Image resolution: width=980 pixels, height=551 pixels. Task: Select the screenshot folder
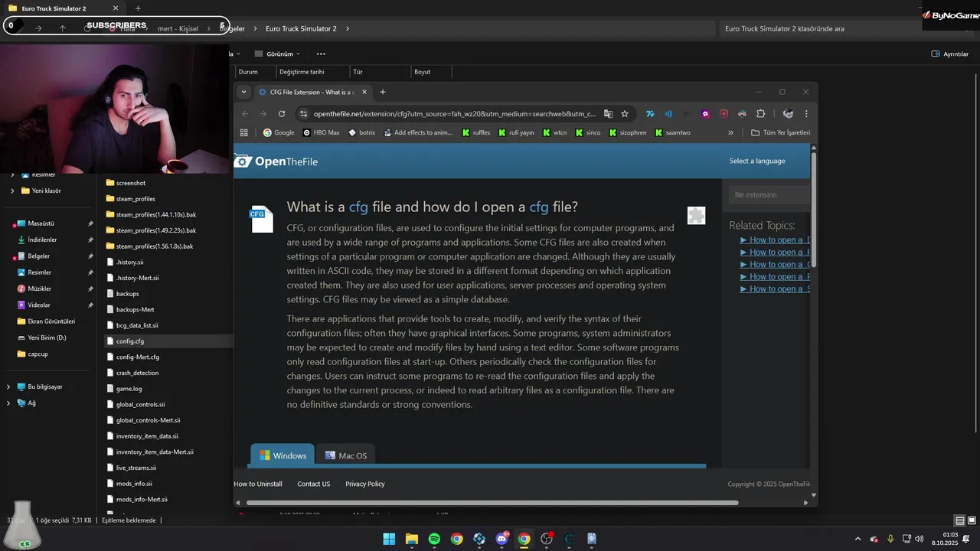pos(131,183)
